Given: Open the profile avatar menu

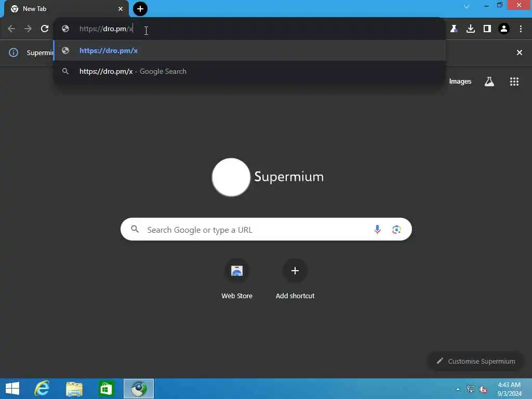Looking at the screenshot, I should [504, 29].
